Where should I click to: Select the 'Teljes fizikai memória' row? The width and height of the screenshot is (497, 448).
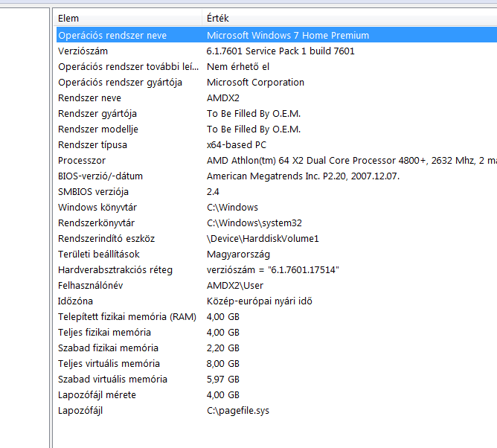click(x=277, y=332)
